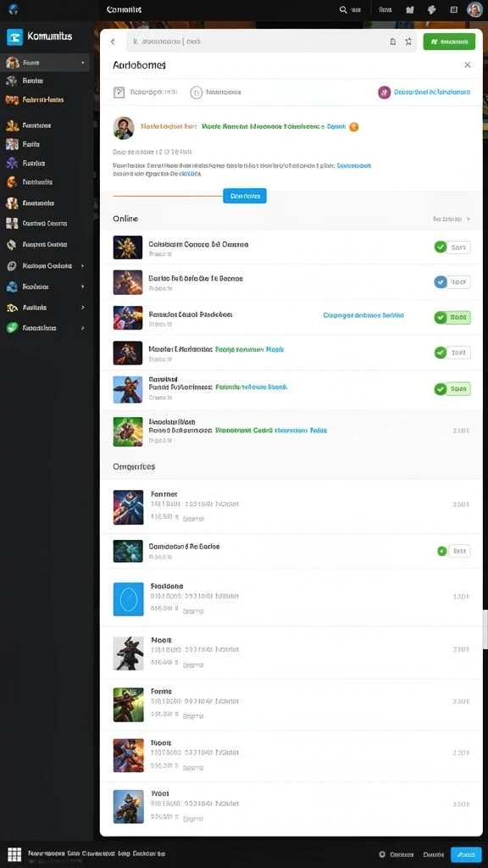Click the blue button below the post text
Image resolution: width=488 pixels, height=868 pixels.
(245, 196)
